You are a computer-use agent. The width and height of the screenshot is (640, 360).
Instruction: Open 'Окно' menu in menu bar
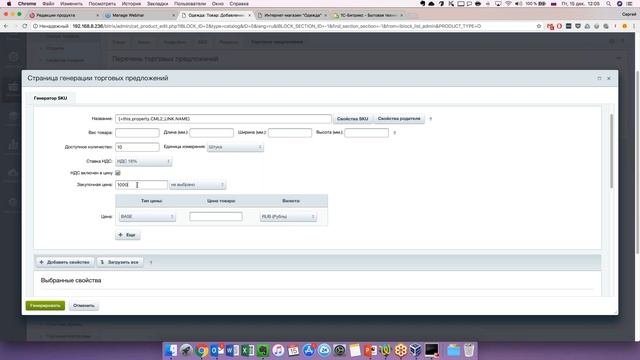pyautogui.click(x=218, y=4)
